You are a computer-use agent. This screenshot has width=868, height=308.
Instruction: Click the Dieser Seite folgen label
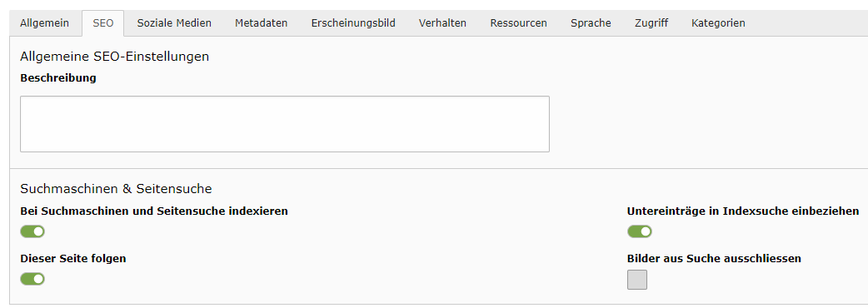[73, 258]
